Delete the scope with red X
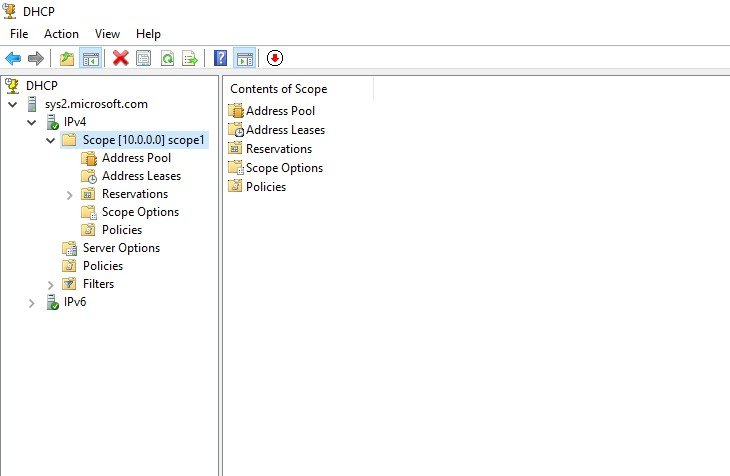The image size is (730, 476). [x=121, y=58]
